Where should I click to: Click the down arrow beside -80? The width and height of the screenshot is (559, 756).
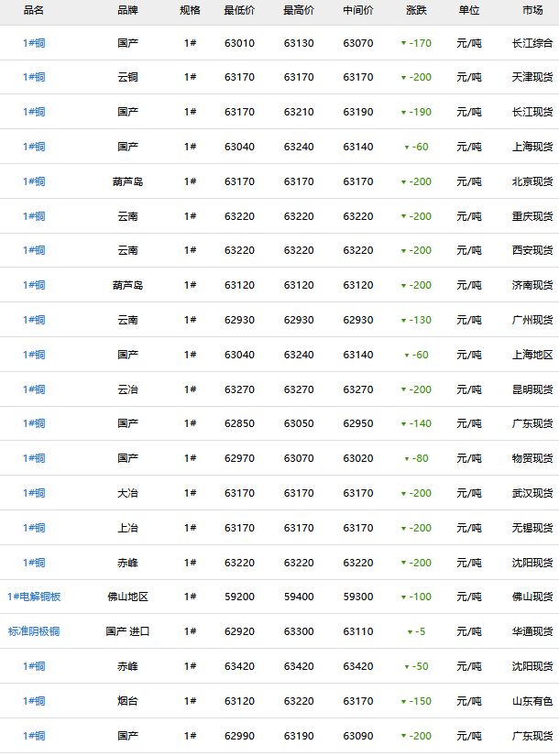click(407, 459)
